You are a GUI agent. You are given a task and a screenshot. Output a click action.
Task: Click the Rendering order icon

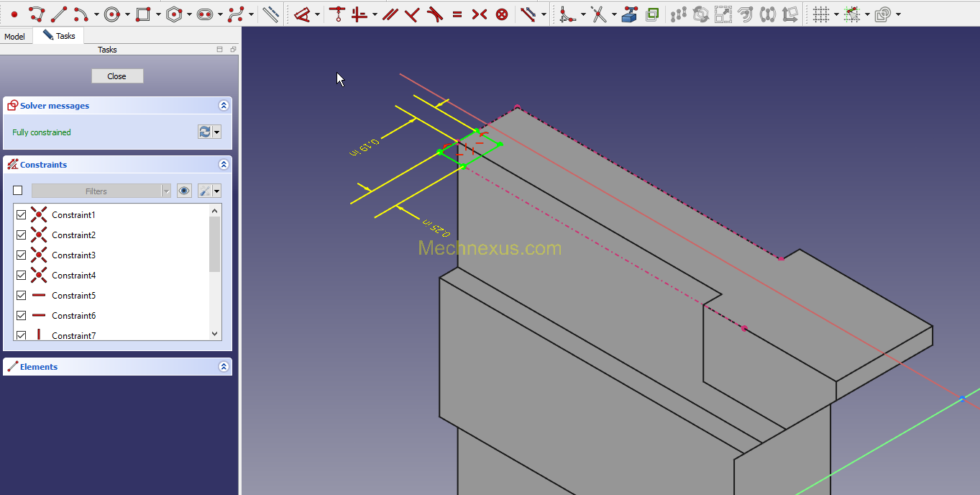pyautogui.click(x=883, y=14)
